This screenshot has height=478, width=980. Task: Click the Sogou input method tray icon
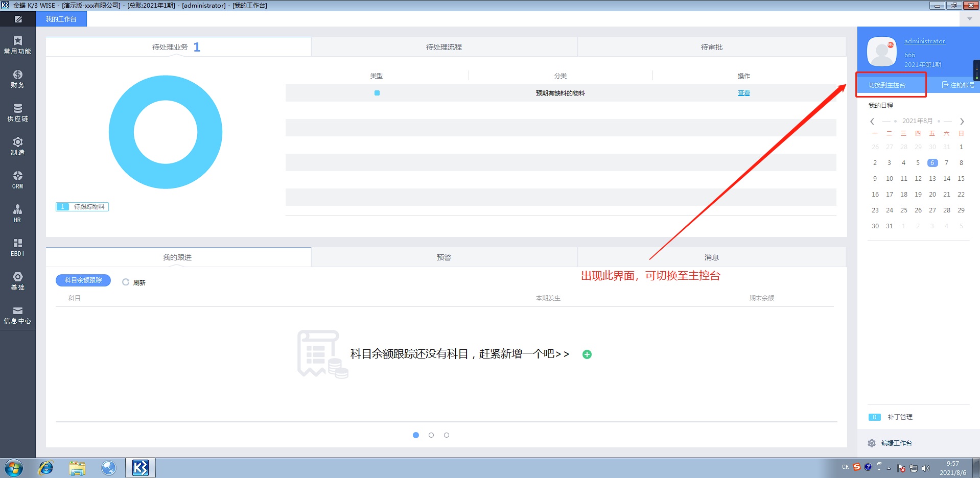[857, 467]
